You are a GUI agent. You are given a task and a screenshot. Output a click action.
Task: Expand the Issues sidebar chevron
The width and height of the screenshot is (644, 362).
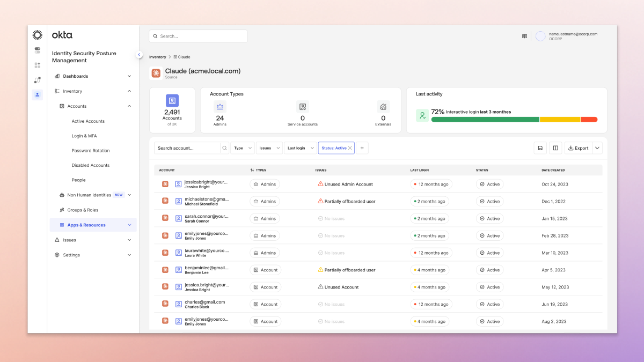tap(129, 240)
